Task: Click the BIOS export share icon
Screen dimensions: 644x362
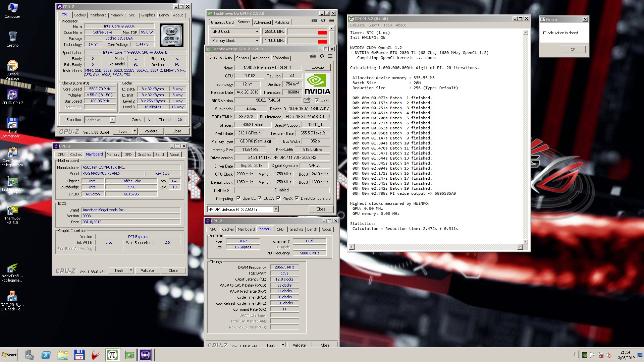Action: pos(307,100)
